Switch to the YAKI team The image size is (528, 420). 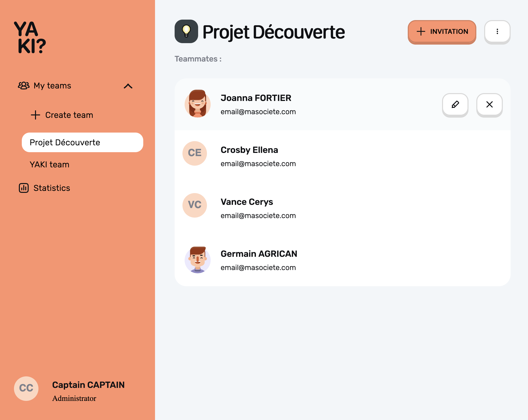[x=49, y=164]
